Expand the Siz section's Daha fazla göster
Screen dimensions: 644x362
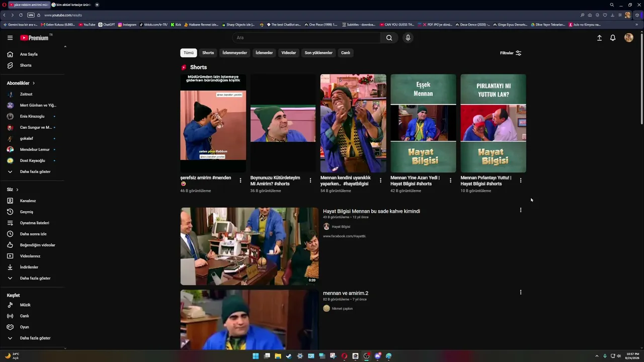34,278
